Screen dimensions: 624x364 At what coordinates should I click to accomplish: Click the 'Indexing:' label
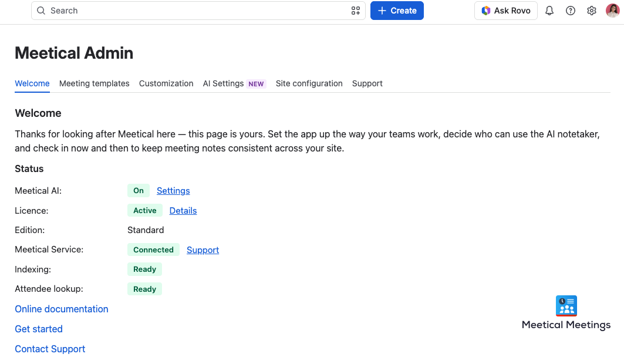(33, 269)
